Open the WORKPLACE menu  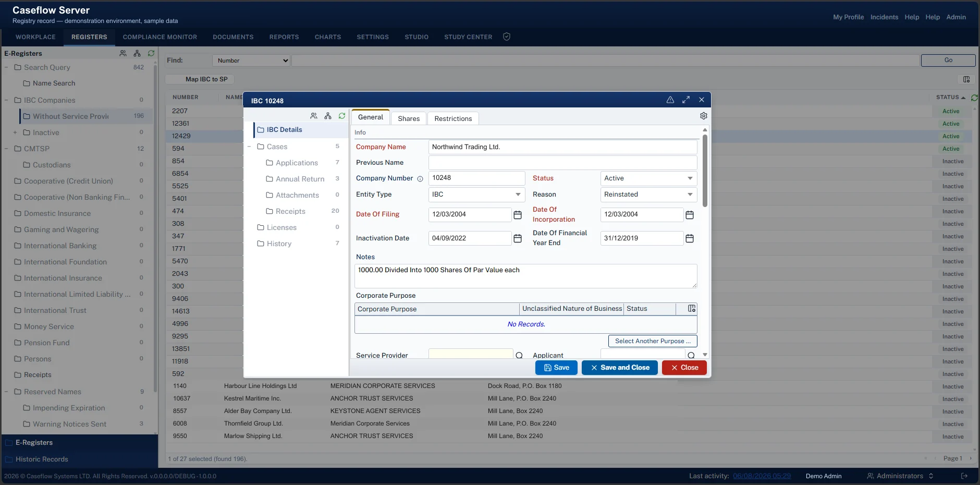35,37
